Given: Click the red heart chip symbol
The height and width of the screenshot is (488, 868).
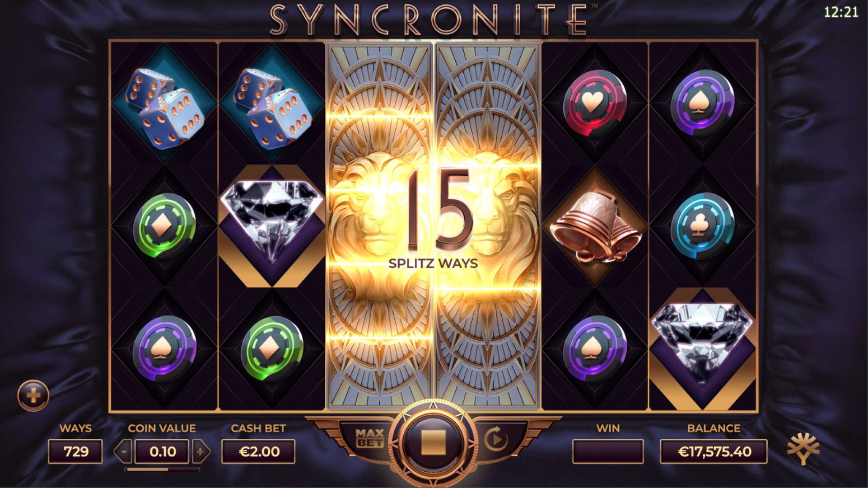Looking at the screenshot, I should click(x=595, y=103).
